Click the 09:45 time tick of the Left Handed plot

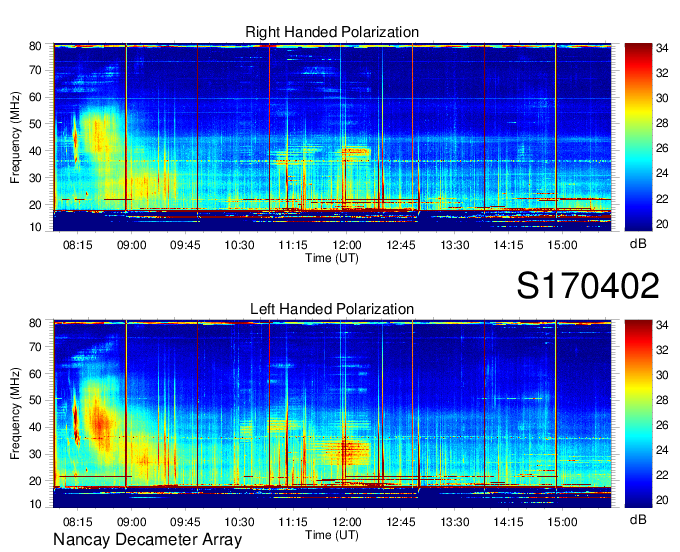coord(185,521)
